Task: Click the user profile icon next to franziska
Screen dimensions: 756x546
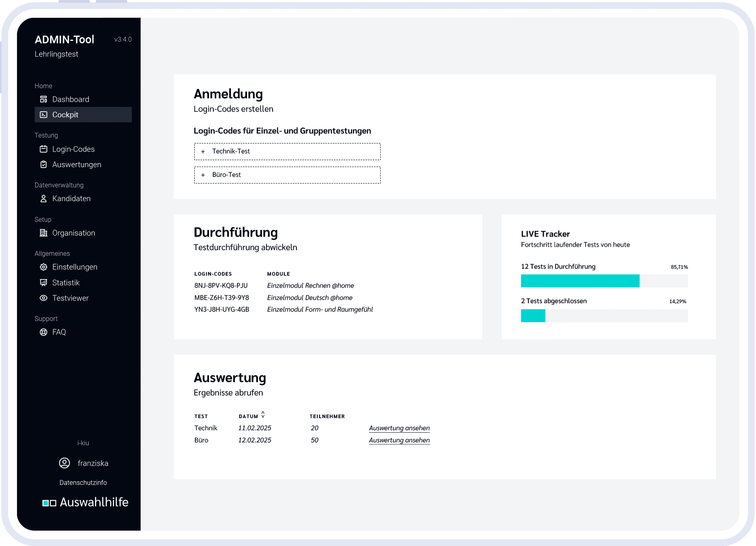Action: (64, 463)
